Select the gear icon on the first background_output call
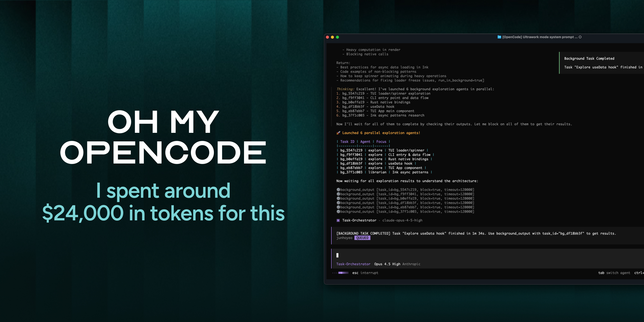The height and width of the screenshot is (322, 644). click(339, 190)
